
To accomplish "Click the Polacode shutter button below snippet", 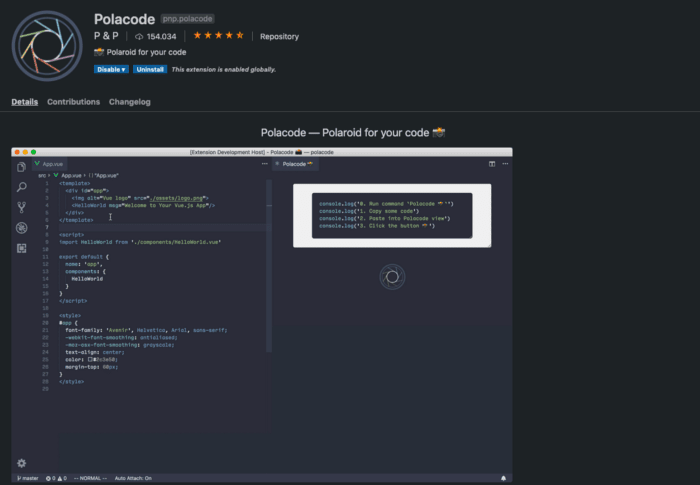I will (x=392, y=277).
